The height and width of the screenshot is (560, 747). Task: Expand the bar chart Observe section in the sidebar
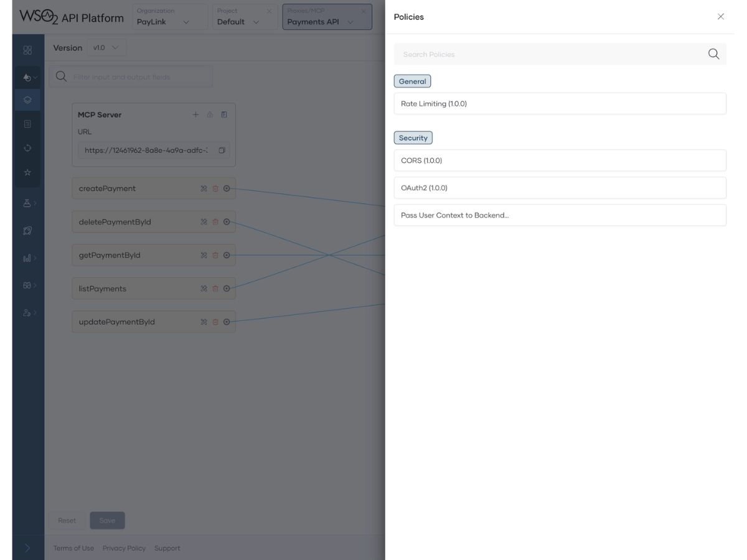29,258
